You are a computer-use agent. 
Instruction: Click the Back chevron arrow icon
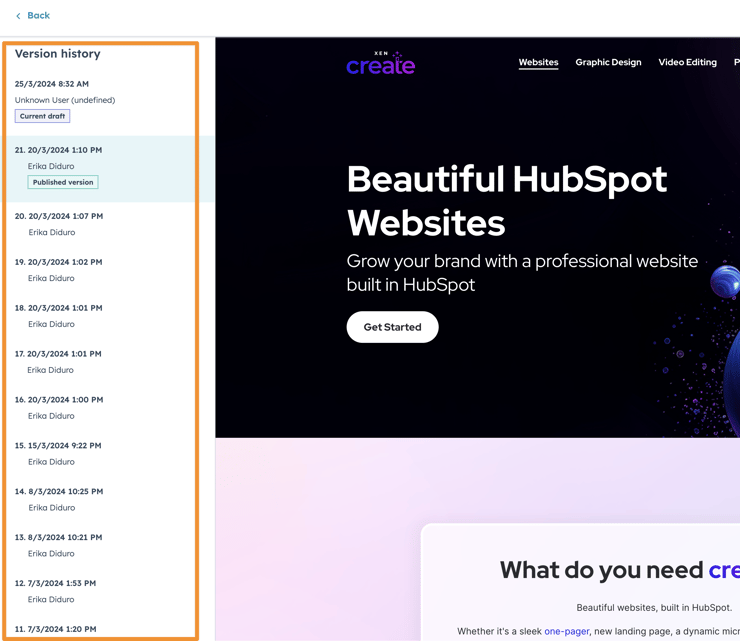pyautogui.click(x=18, y=16)
